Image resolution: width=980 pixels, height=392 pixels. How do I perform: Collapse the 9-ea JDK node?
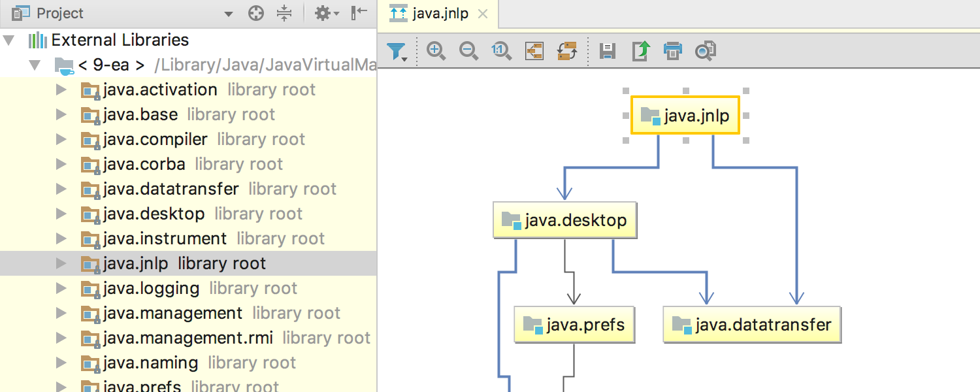point(34,65)
